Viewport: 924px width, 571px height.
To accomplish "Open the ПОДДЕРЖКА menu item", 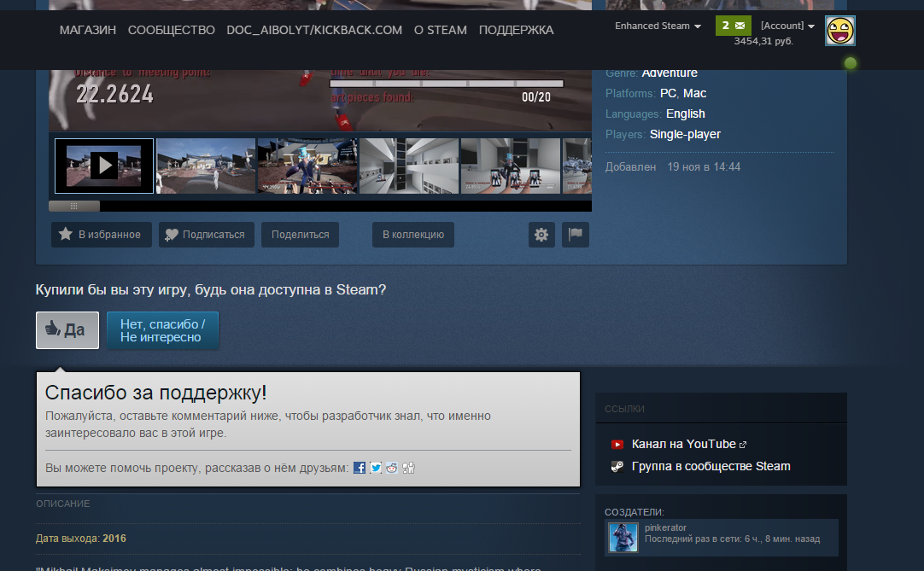I will (516, 30).
